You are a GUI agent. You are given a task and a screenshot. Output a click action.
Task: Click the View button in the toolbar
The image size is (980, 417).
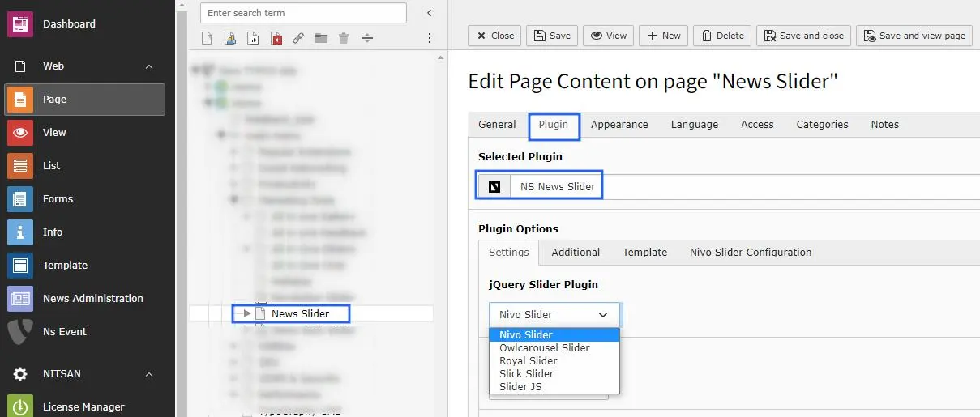(x=609, y=36)
